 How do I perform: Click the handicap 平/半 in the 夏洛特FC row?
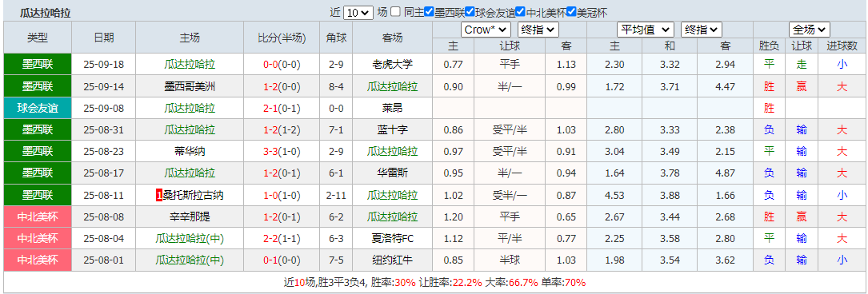[x=510, y=238]
